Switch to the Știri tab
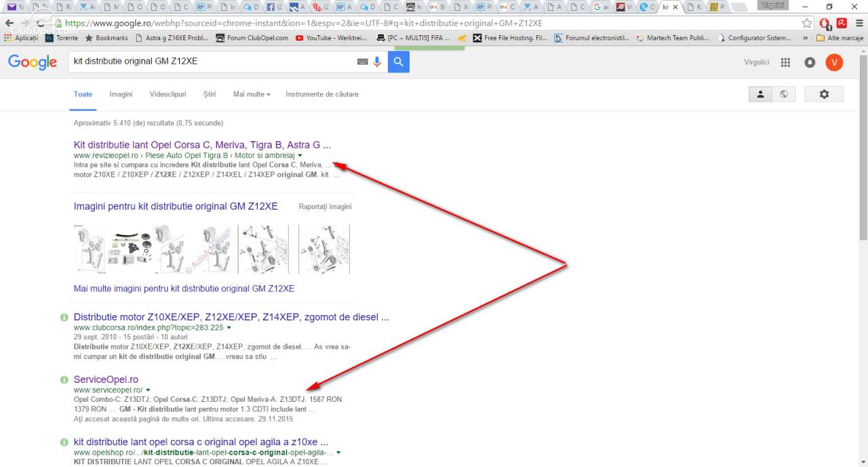Viewport: 868px width, 467px height. pos(210,94)
